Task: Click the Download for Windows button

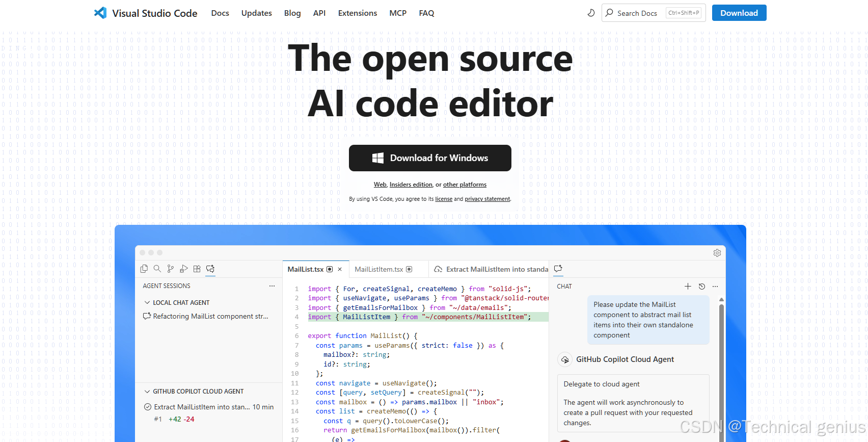Action: (x=430, y=158)
